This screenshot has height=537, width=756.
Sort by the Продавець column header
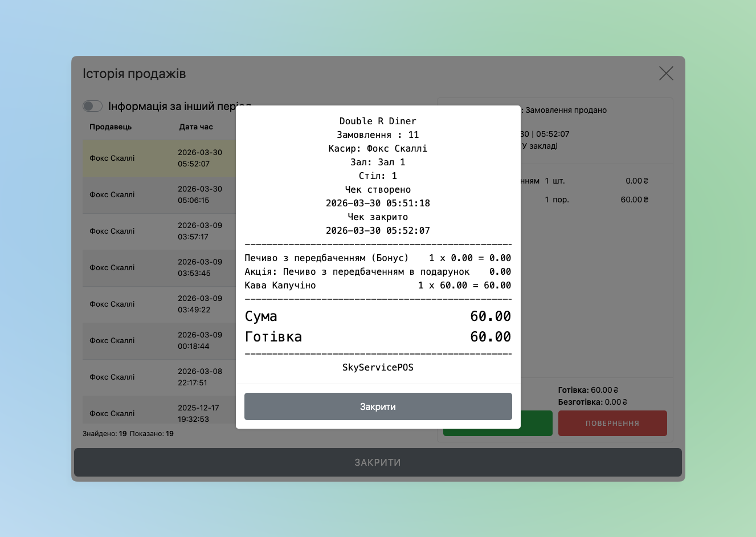[111, 127]
